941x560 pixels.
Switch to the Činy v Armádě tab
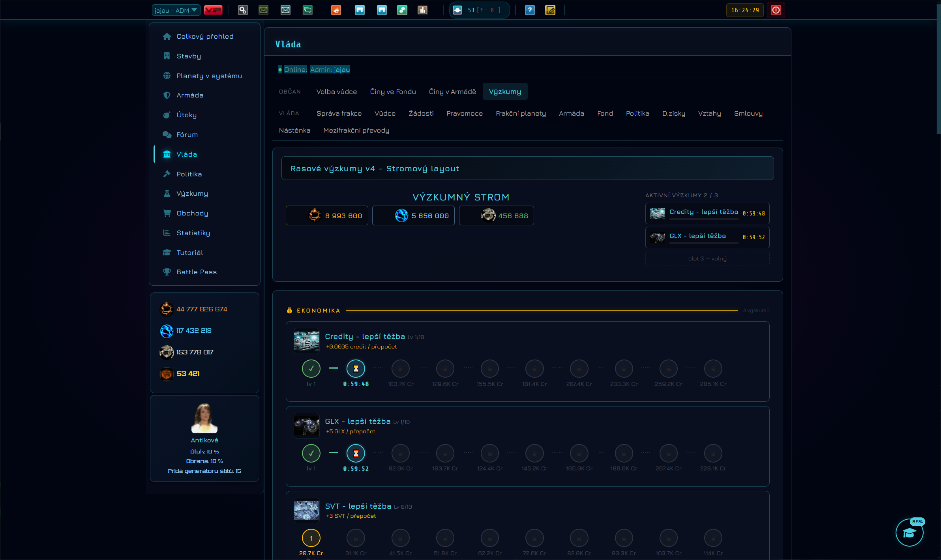[x=452, y=92]
